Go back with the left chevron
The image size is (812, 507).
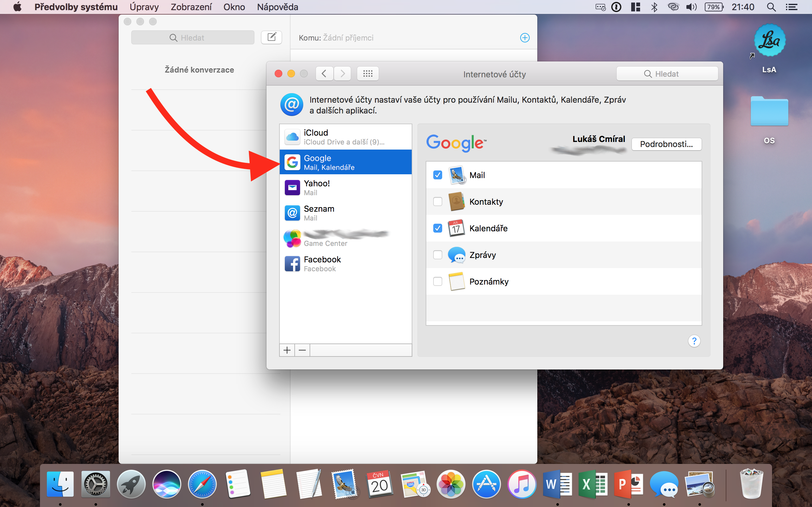[324, 74]
